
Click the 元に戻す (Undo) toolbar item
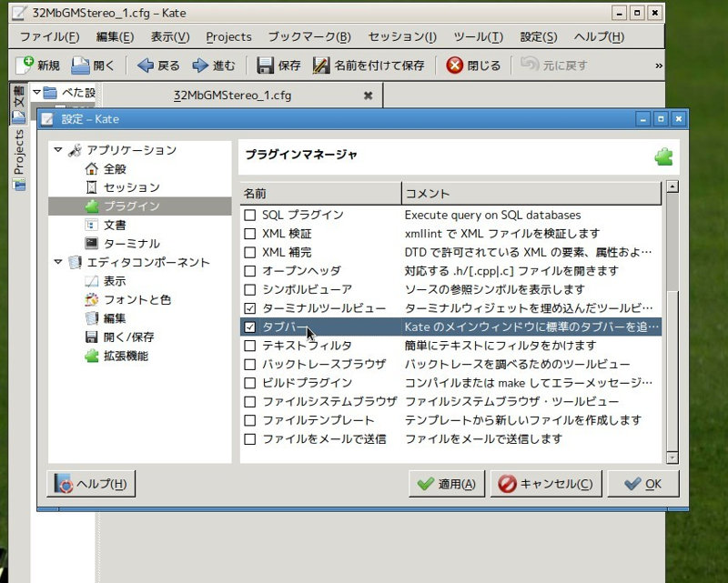tap(553, 65)
